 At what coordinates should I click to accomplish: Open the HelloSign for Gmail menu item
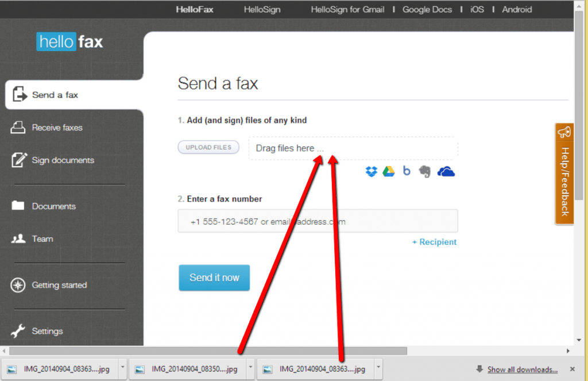[x=347, y=9]
